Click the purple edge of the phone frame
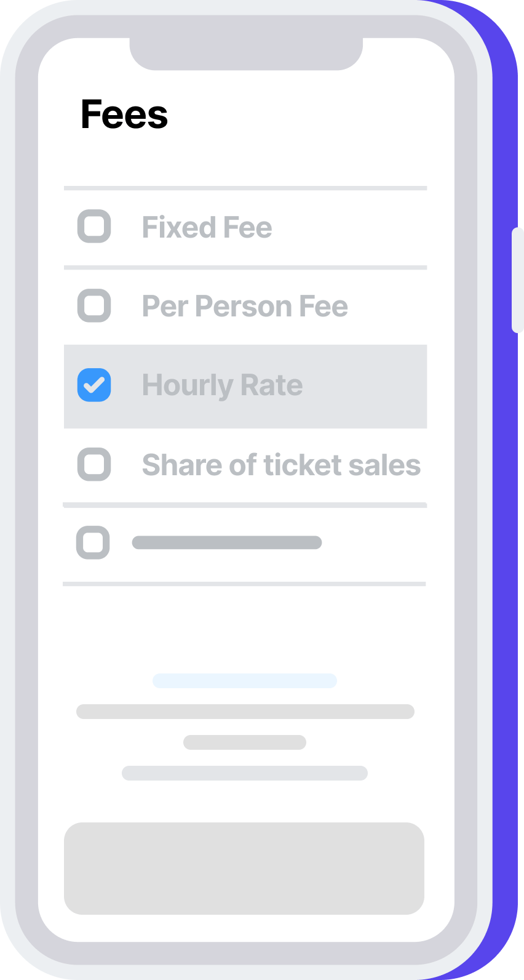524x980 pixels. [504, 554]
